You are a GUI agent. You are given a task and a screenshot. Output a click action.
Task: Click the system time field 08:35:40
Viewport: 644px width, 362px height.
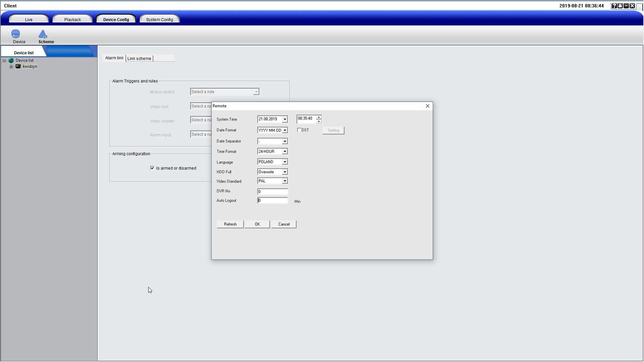(306, 119)
